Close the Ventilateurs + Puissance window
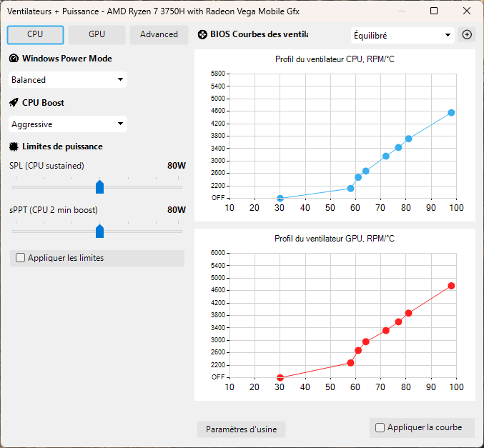 pyautogui.click(x=466, y=11)
